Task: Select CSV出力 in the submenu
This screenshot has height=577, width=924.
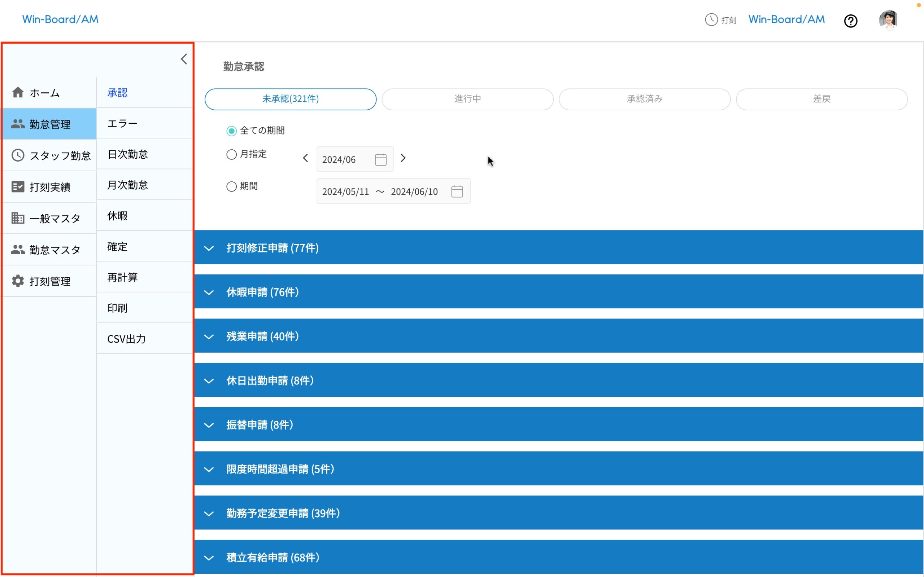Action: 126,339
